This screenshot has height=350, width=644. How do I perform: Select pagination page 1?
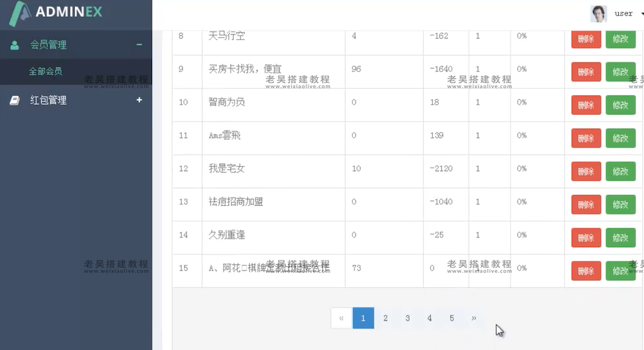click(363, 318)
